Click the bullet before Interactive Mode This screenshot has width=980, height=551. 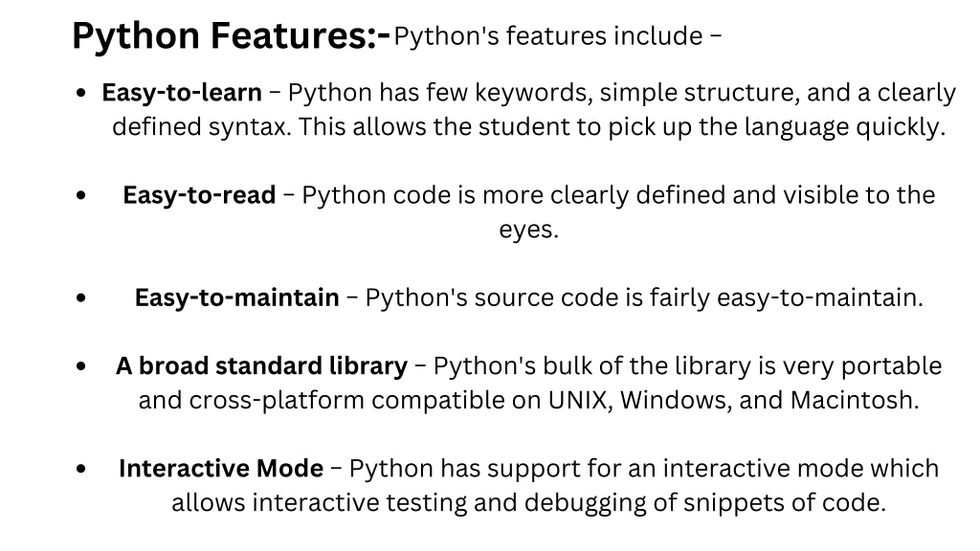(x=80, y=469)
